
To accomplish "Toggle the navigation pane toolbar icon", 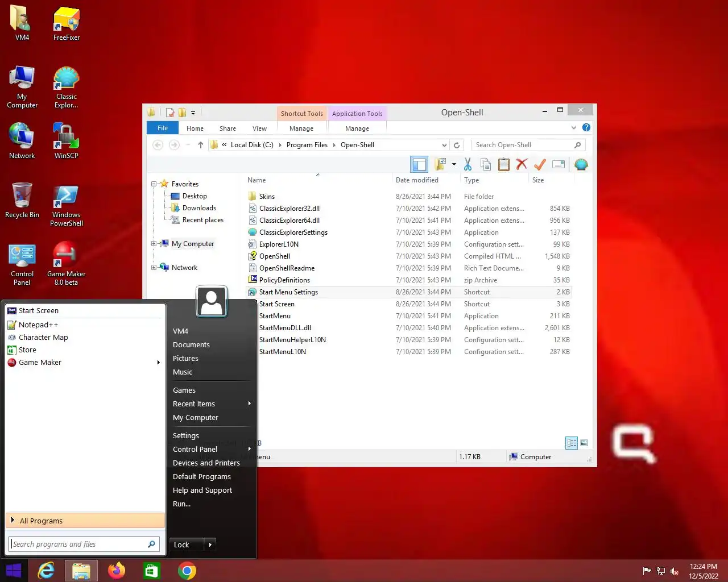I will [419, 165].
